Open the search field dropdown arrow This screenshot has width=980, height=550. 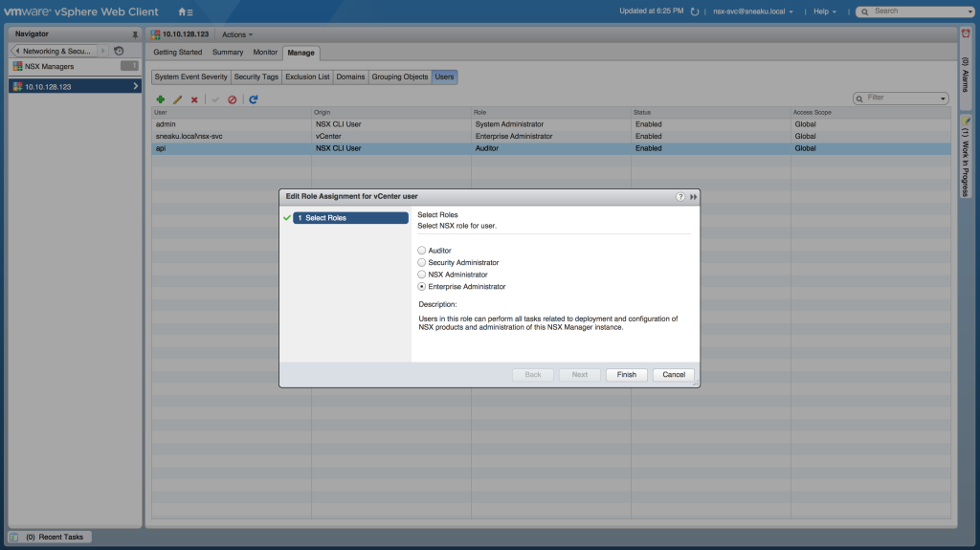[x=970, y=11]
